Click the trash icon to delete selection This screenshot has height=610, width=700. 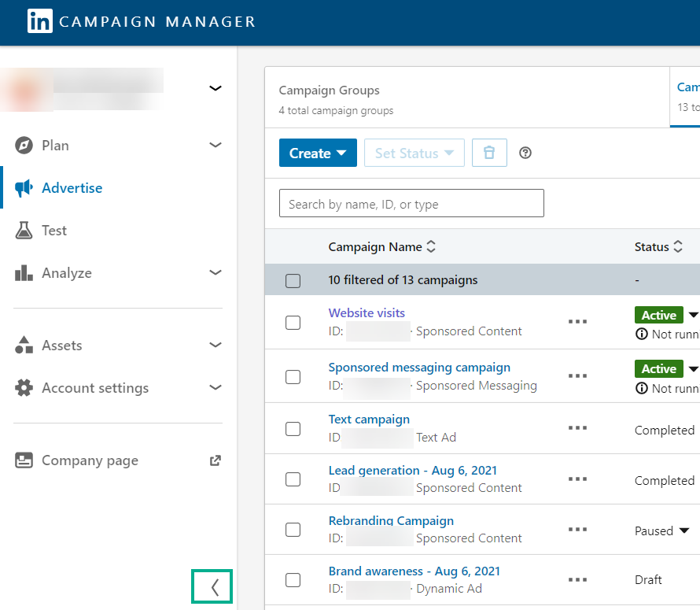pyautogui.click(x=489, y=153)
